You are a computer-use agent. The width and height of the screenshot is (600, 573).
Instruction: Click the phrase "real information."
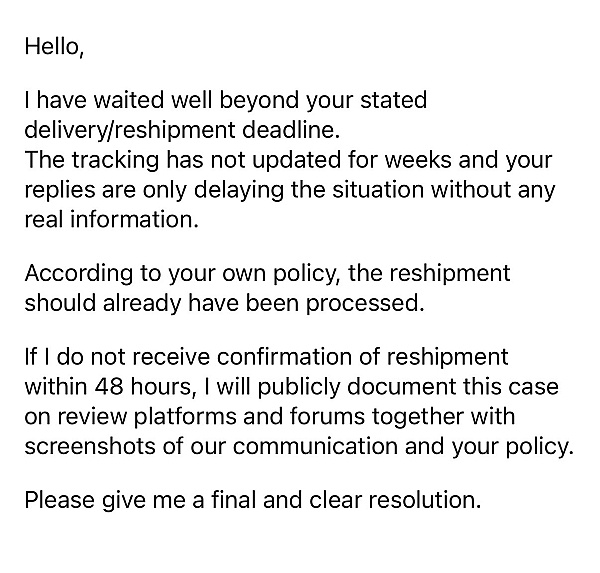112,220
